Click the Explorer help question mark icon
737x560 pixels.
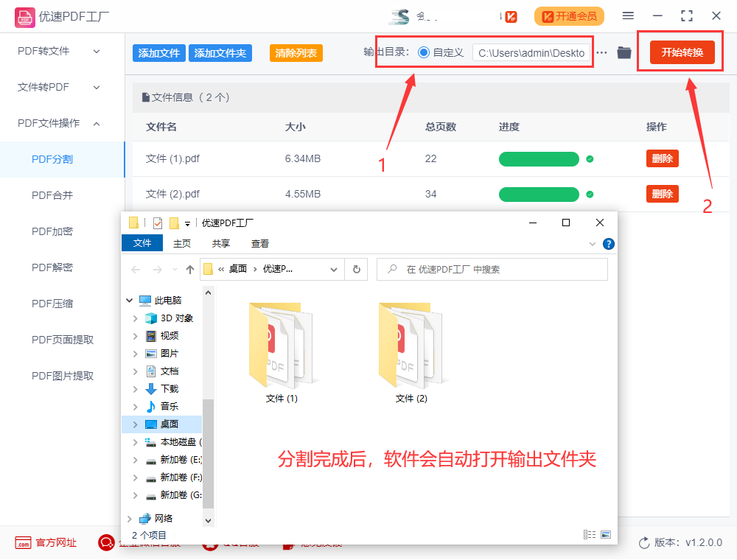coord(608,244)
